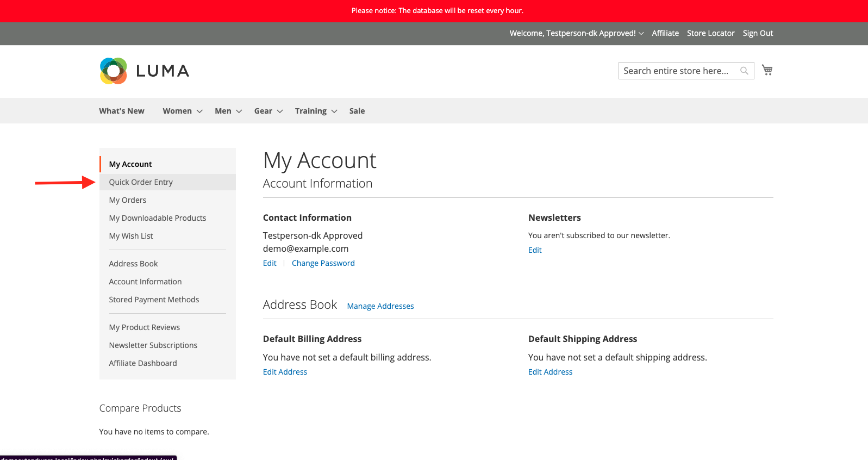868x460 pixels.
Task: Open Newsletter Subscriptions
Action: pyautogui.click(x=153, y=345)
